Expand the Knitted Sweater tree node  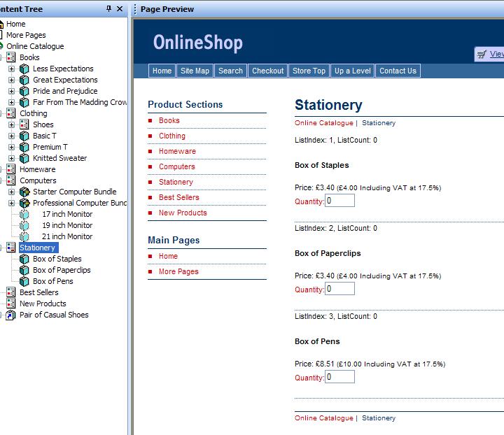click(11, 158)
